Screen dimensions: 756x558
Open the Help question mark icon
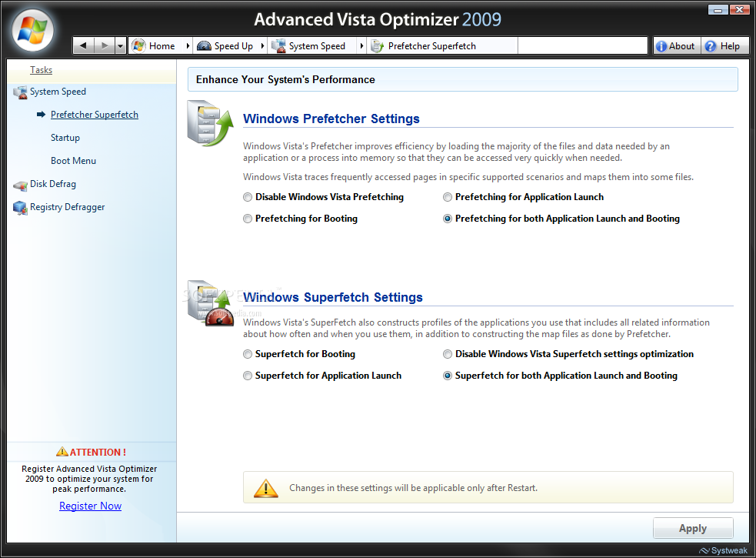pos(710,46)
